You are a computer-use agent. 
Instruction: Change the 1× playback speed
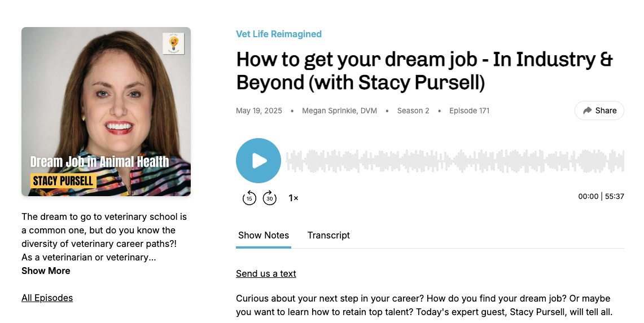[293, 198]
